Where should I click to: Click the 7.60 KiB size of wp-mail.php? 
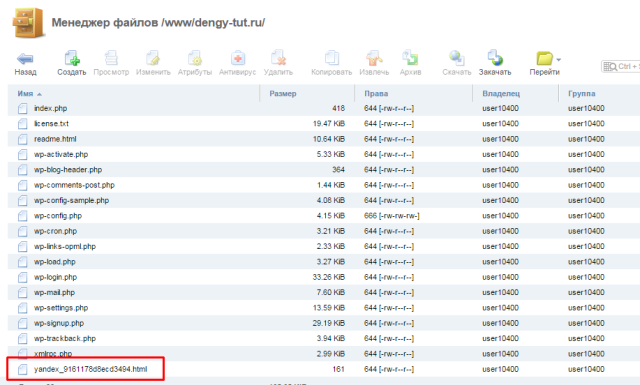(331, 292)
